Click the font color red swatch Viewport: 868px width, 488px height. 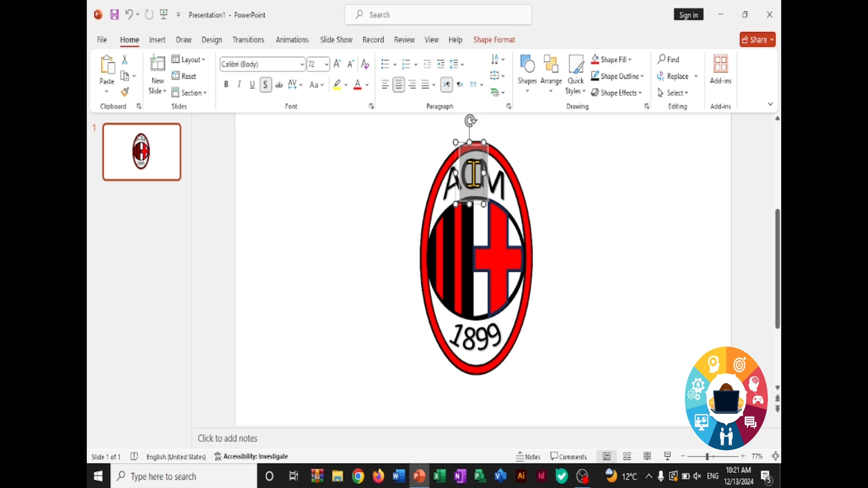(358, 84)
